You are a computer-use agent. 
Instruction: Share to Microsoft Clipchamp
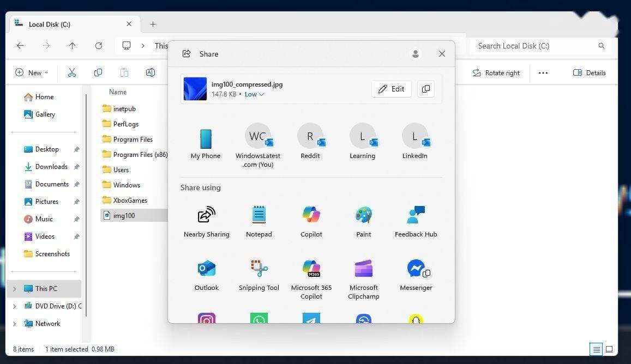[363, 280]
